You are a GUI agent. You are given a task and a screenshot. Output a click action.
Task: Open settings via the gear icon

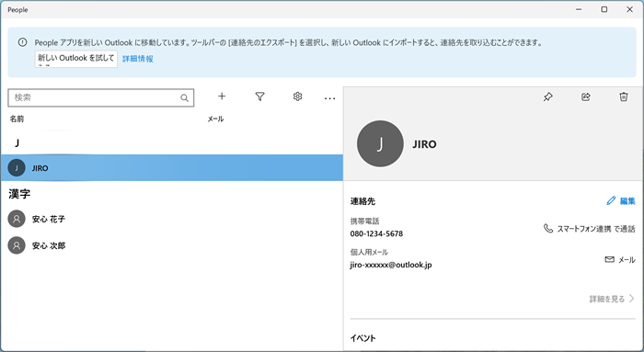[x=298, y=97]
